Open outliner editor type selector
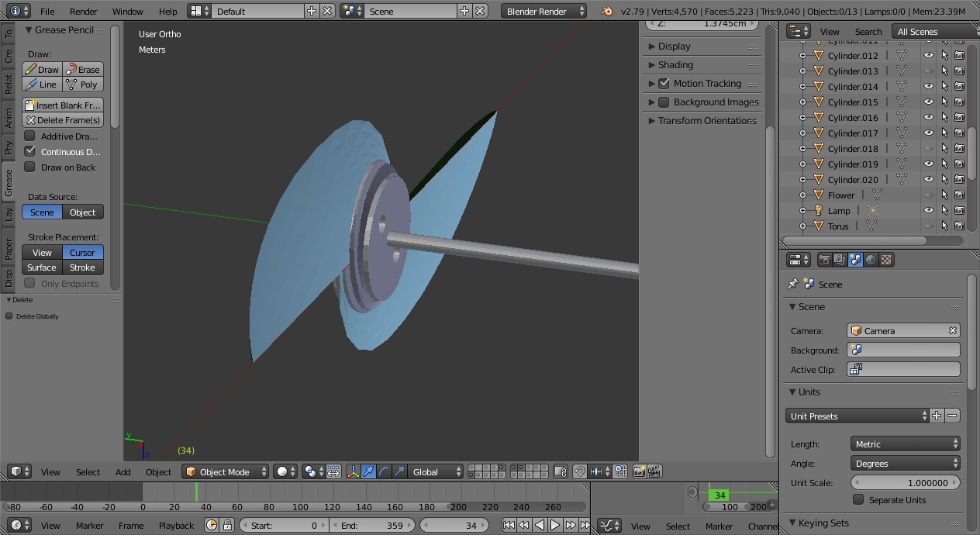 click(x=799, y=32)
